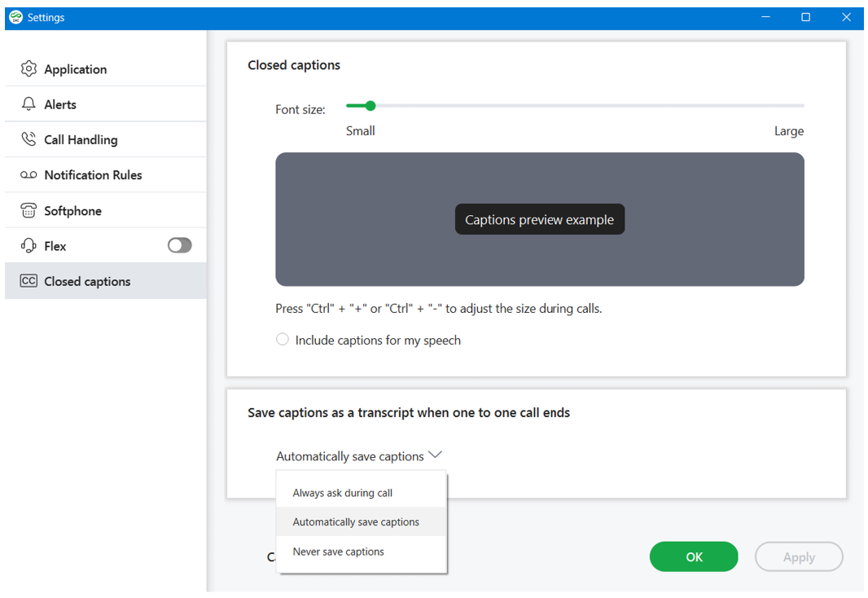This screenshot has width=868, height=598.
Task: Choose Automatically save captions in list
Action: point(362,521)
